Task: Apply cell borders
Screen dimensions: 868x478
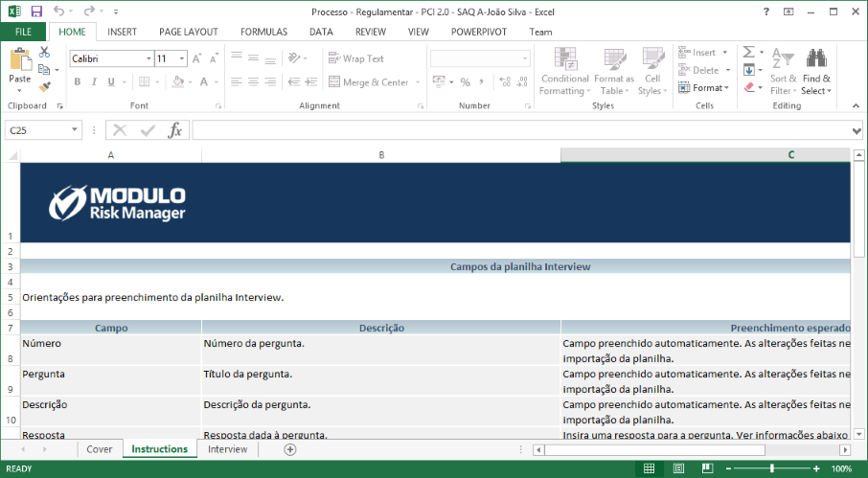Action: (144, 81)
